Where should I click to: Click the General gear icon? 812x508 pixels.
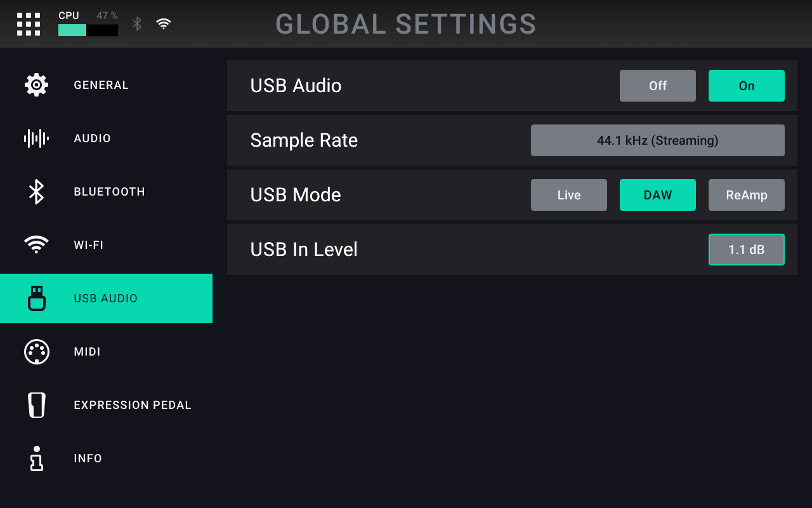[x=36, y=85]
